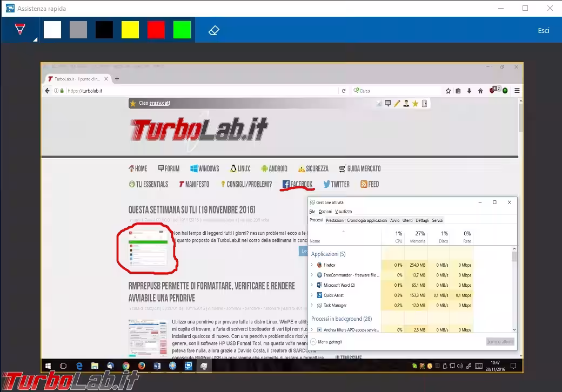Image resolution: width=562 pixels, height=392 pixels.
Task: Click the circled article thumbnail
Action: (x=148, y=247)
